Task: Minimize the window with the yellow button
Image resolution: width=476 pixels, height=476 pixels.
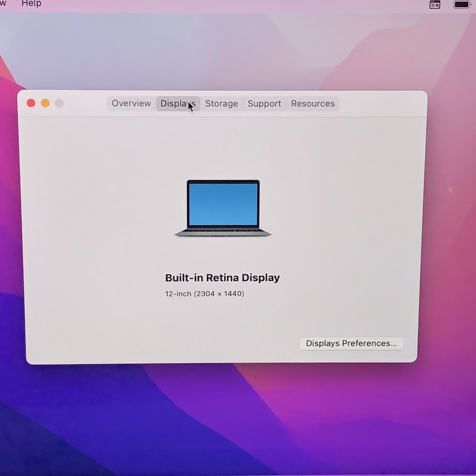Action: click(45, 103)
